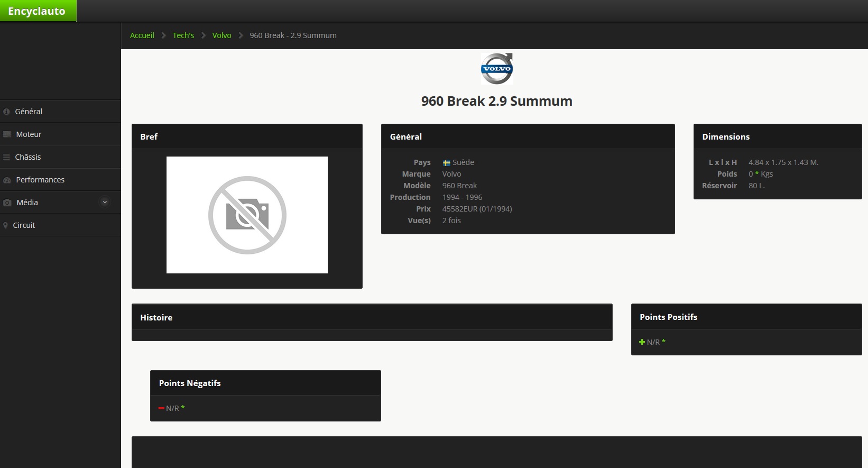
Task: Click the '0 * Kgs' weight value
Action: click(761, 174)
